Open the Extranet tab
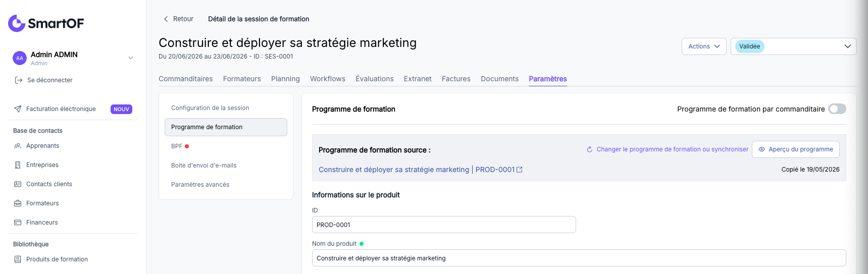Image resolution: width=868 pixels, height=274 pixels. [418, 79]
